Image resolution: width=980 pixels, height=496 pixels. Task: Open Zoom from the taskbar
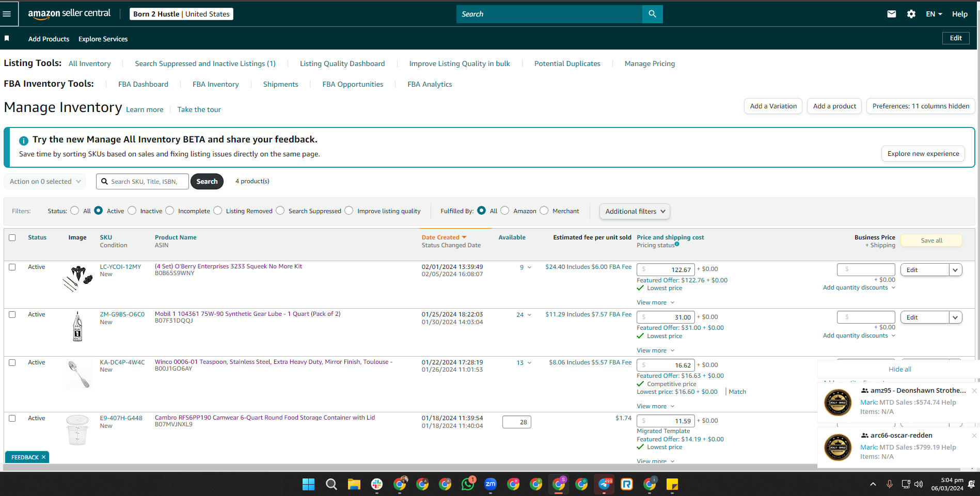click(x=491, y=484)
